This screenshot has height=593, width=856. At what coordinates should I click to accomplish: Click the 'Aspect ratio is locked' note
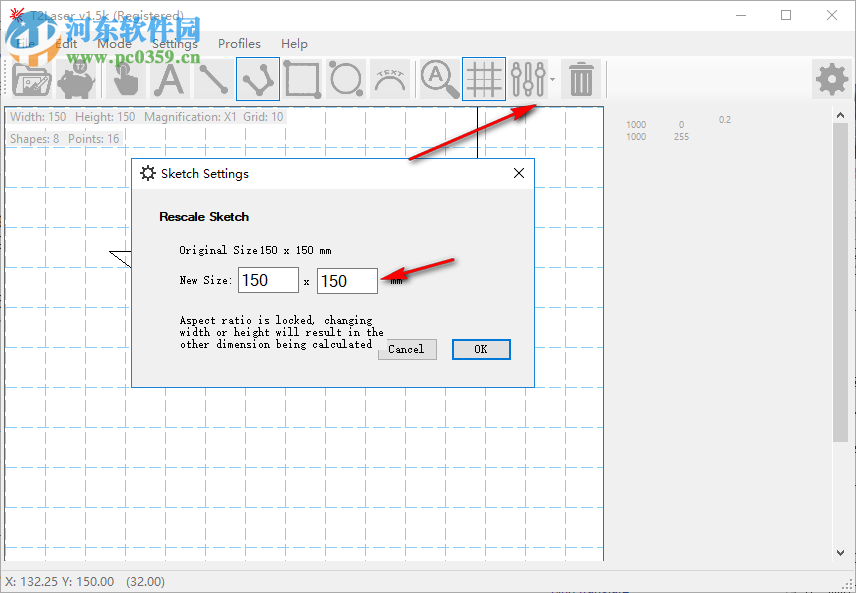point(282,333)
